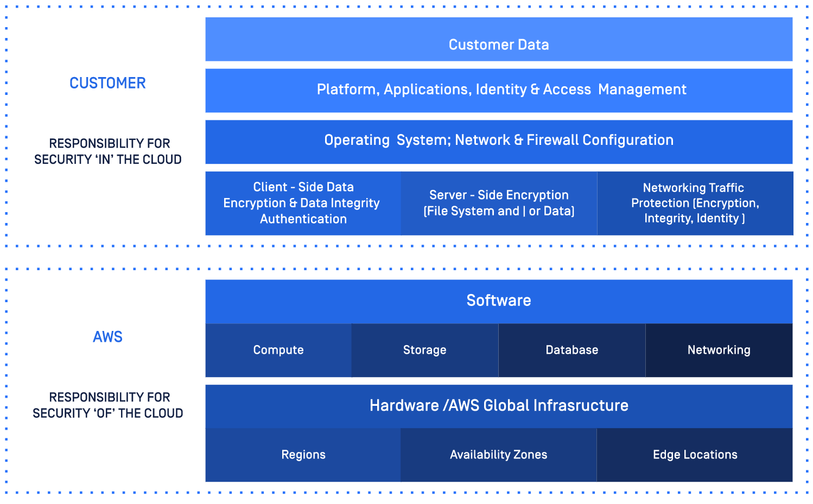
Task: Select the Database tile
Action: [x=571, y=350]
